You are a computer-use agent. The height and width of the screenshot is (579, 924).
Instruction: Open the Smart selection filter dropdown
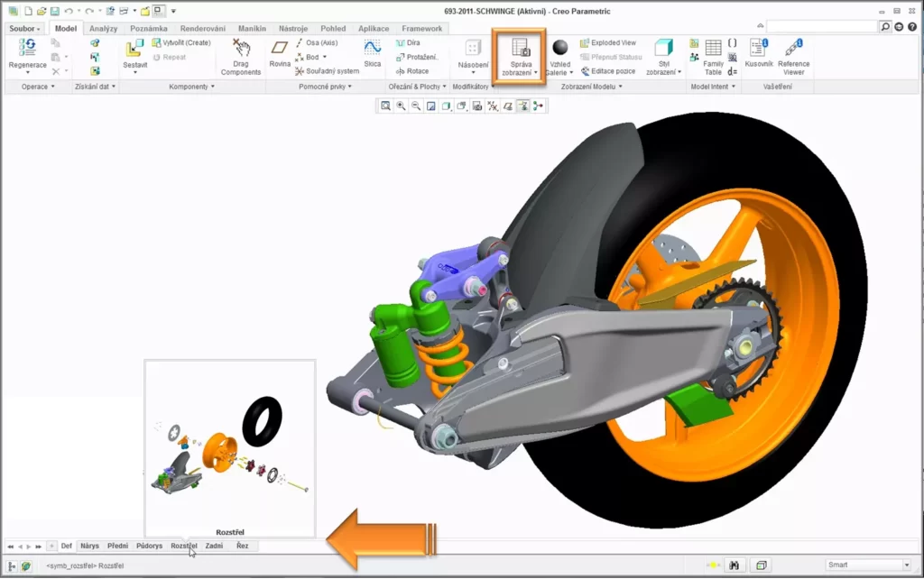click(x=869, y=565)
